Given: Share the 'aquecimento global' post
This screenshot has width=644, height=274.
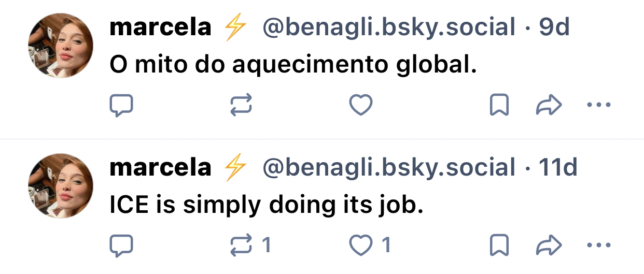Looking at the screenshot, I should point(548,106).
